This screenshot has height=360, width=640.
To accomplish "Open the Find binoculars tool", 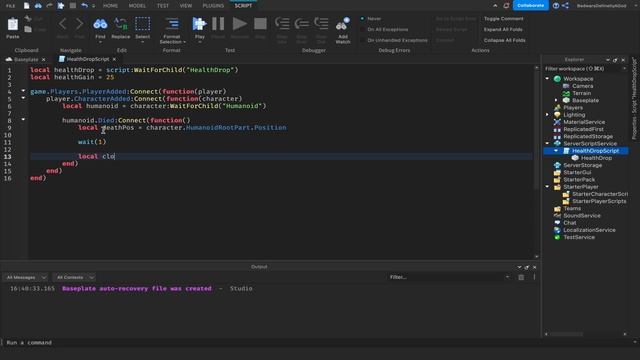I will click(x=100, y=24).
